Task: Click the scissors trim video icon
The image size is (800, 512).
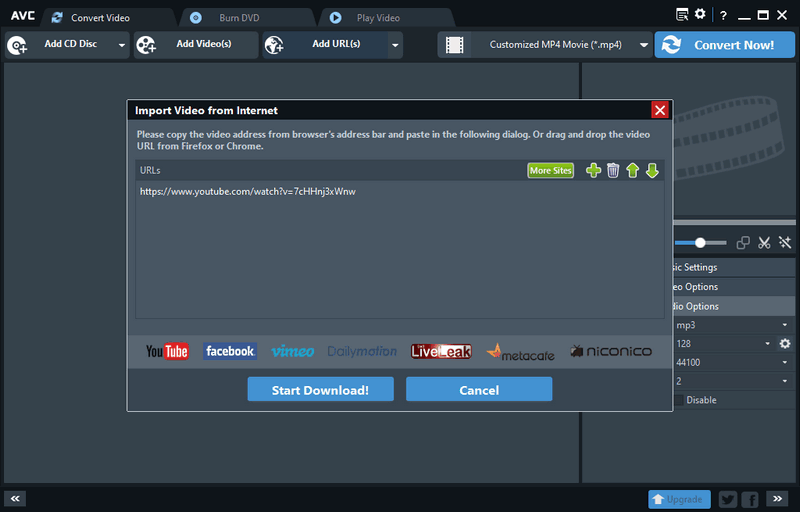Action: pos(764,243)
